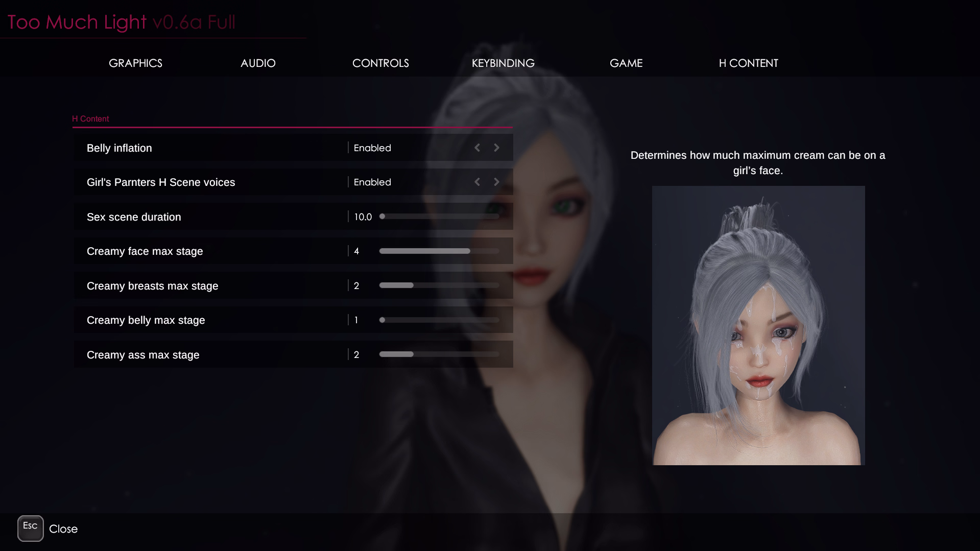
Task: Expand options using Belly inflation right chevron
Action: click(496, 148)
